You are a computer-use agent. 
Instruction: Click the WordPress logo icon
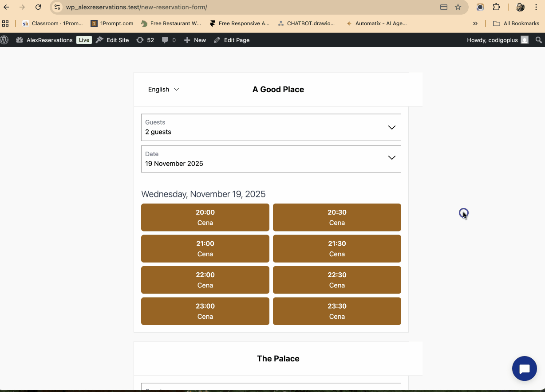[x=4, y=40]
